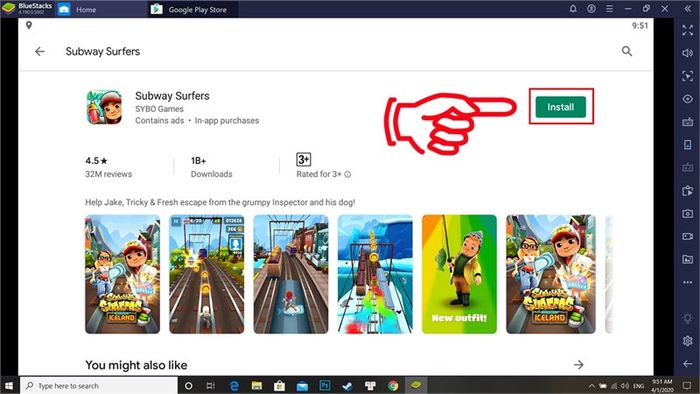Open the 'You might also like' arrow
This screenshot has width=700, height=394.
tap(579, 365)
